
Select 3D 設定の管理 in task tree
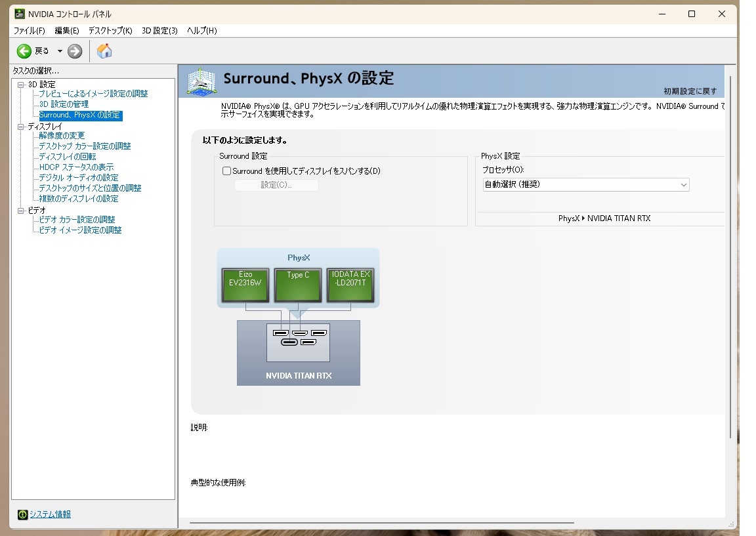pyautogui.click(x=64, y=104)
